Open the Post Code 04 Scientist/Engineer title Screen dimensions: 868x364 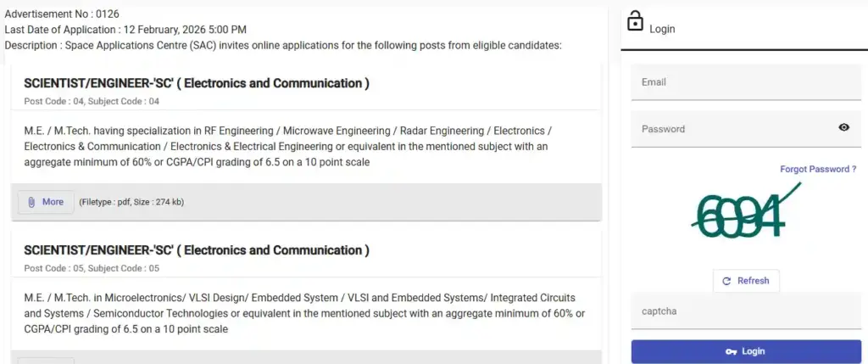click(x=197, y=83)
